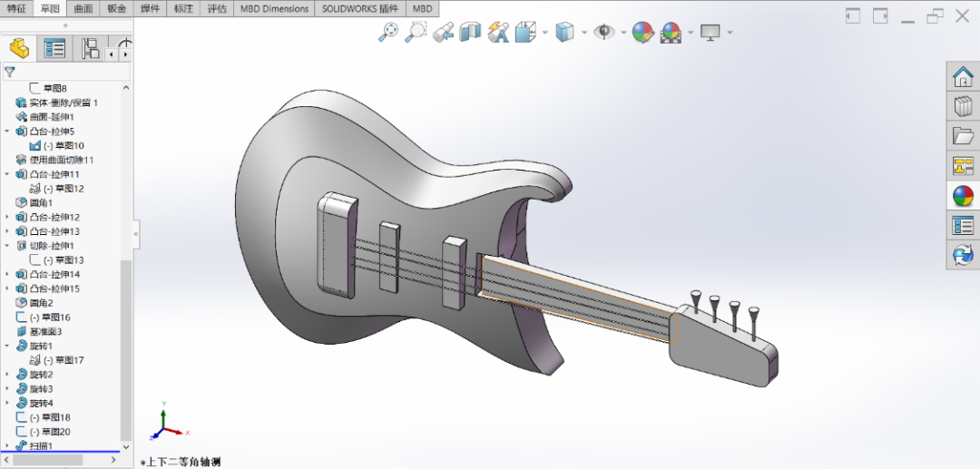Open the SOLIDWORKS Resources home pane
Viewport: 980px width, 469px height.
point(963,77)
